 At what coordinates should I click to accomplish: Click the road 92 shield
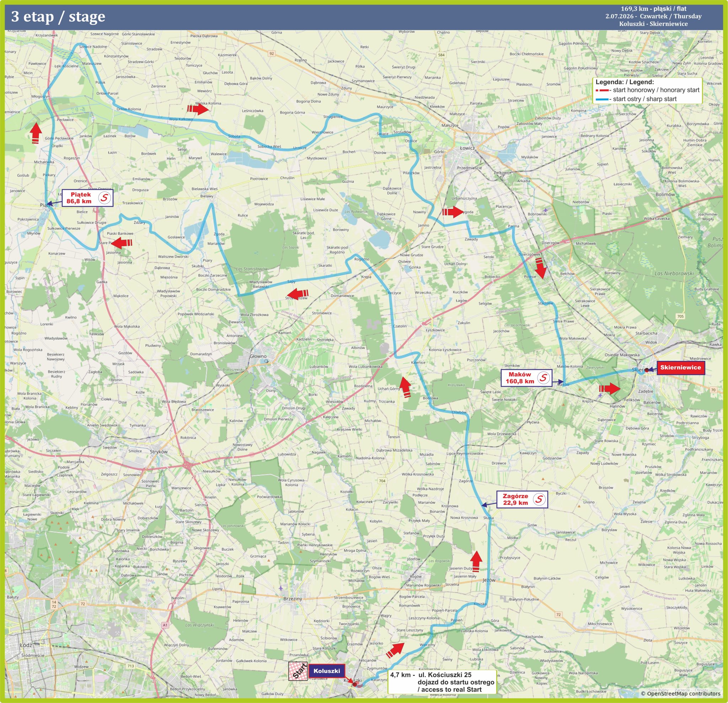272,53
